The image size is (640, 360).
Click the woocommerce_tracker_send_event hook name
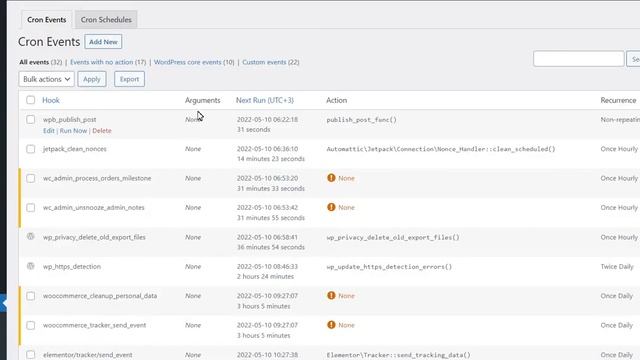point(95,325)
